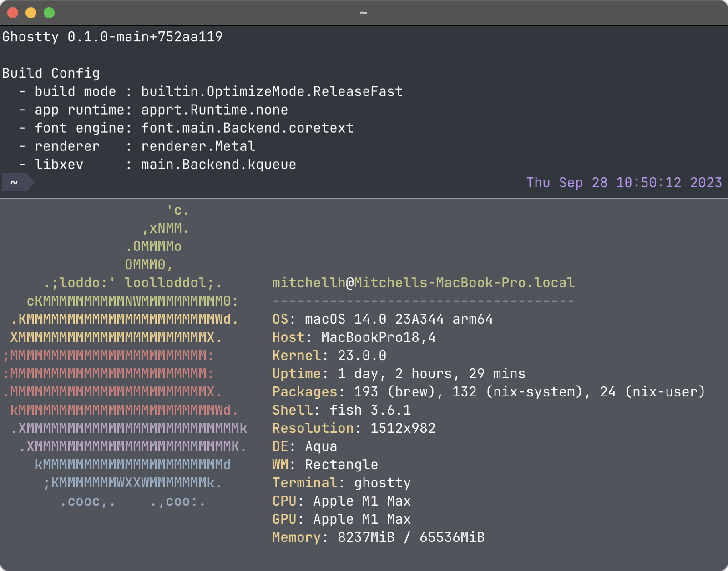Viewport: 728px width, 571px height.
Task: Click the font.main.Backend.coretext value
Action: pyautogui.click(x=247, y=128)
